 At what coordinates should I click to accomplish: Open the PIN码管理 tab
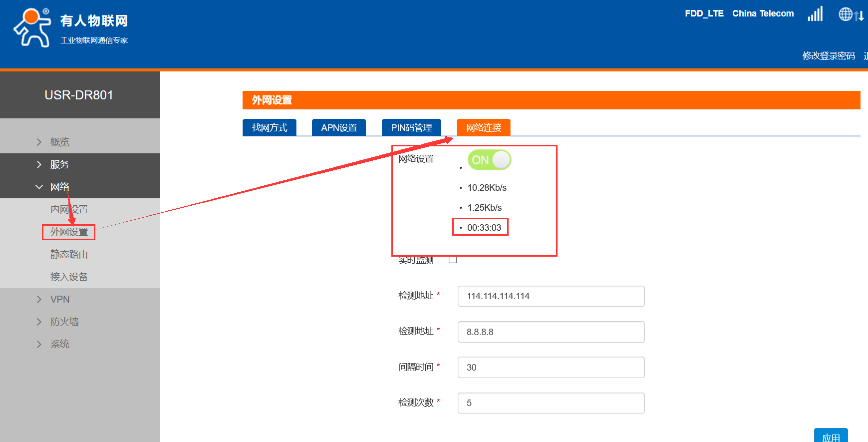(411, 128)
